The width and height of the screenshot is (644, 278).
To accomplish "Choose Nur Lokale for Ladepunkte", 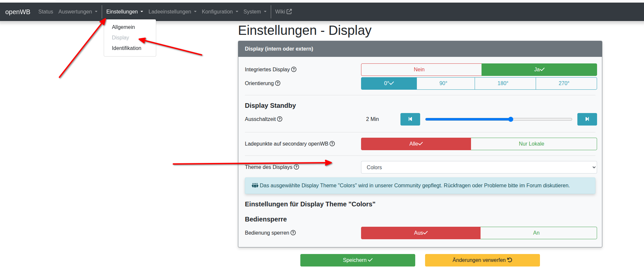I will click(534, 144).
